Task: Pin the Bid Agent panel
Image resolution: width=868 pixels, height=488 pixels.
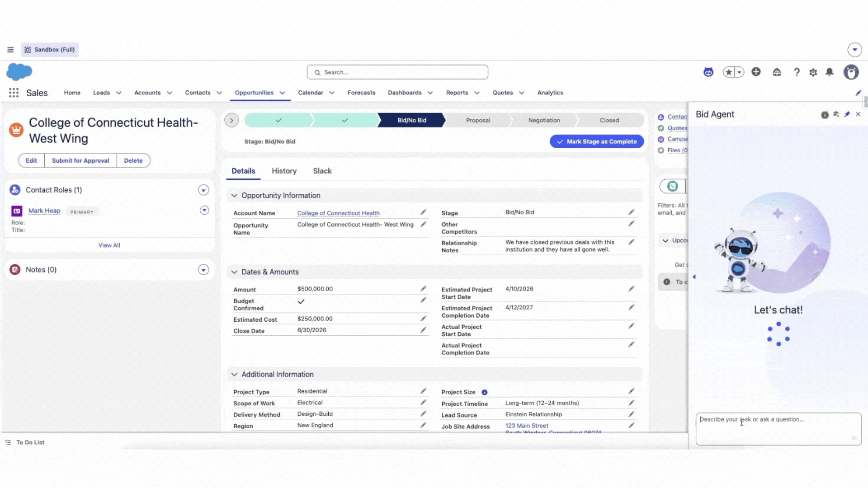Action: click(847, 114)
